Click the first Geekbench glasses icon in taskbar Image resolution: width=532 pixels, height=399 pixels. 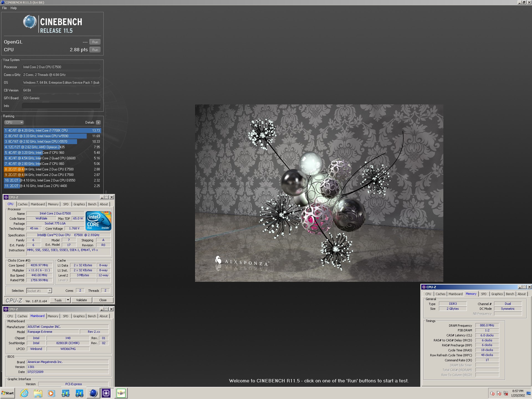click(x=66, y=393)
